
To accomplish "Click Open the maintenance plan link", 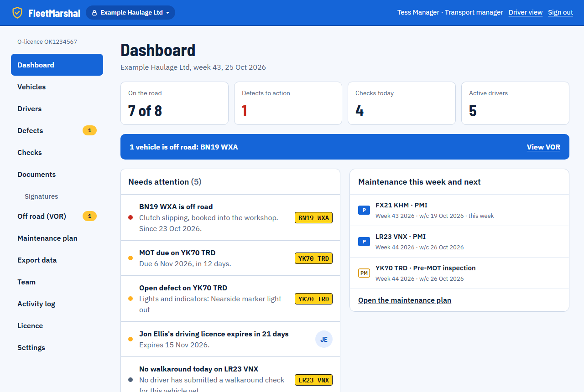I will [x=405, y=300].
